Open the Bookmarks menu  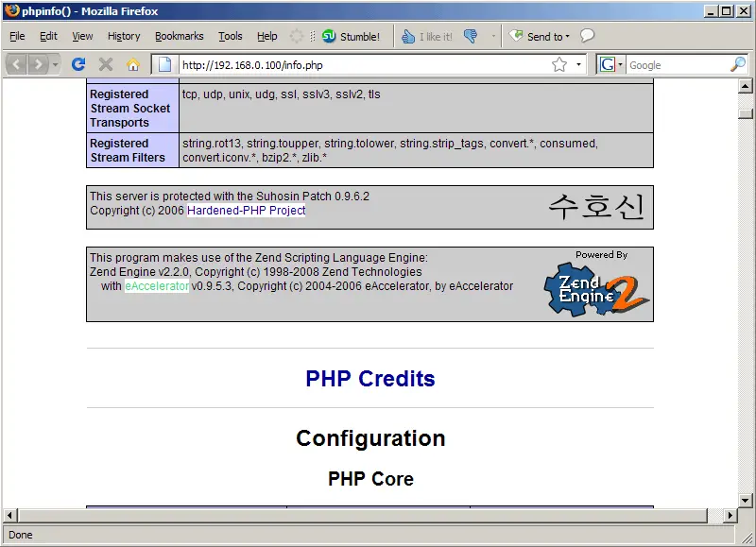pyautogui.click(x=179, y=36)
